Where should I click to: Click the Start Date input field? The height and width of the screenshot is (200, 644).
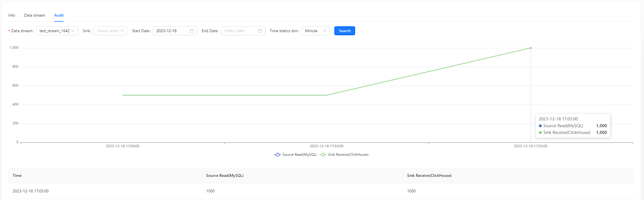(x=171, y=31)
